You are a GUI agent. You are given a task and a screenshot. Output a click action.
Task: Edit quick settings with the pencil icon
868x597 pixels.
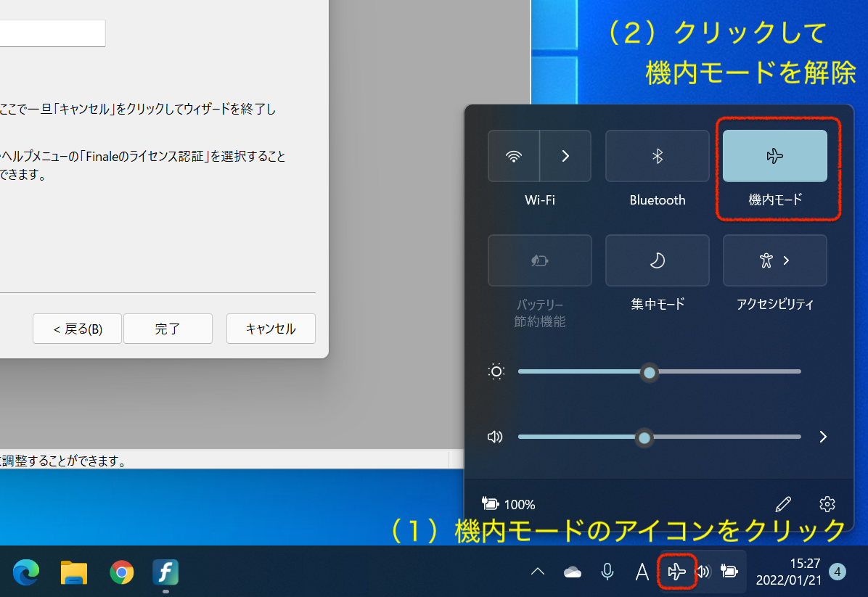pyautogui.click(x=783, y=504)
